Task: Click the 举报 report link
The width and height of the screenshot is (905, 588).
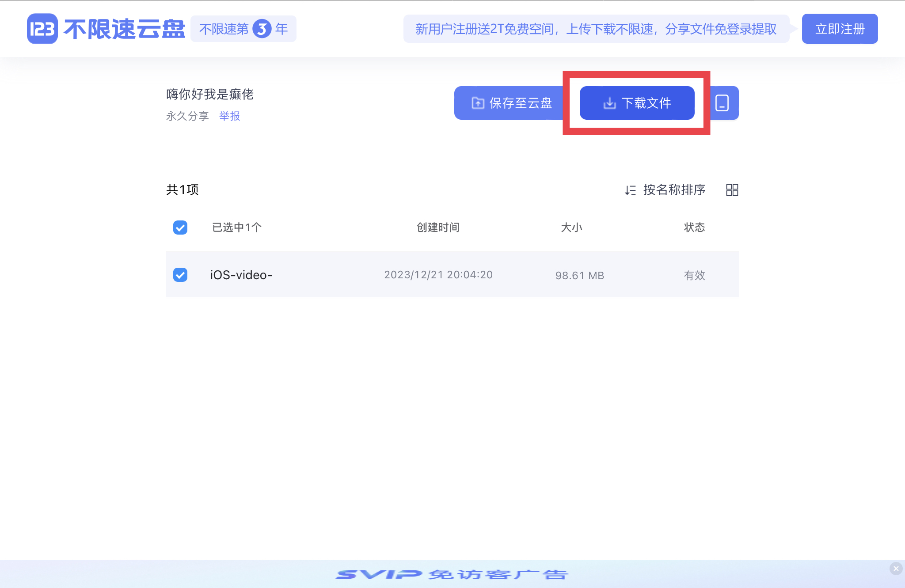Action: pos(229,116)
